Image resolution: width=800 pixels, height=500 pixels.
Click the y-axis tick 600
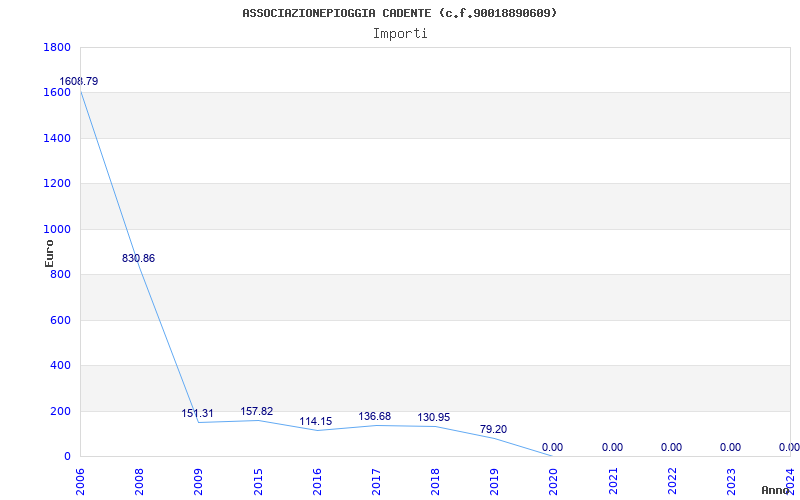pyautogui.click(x=60, y=320)
